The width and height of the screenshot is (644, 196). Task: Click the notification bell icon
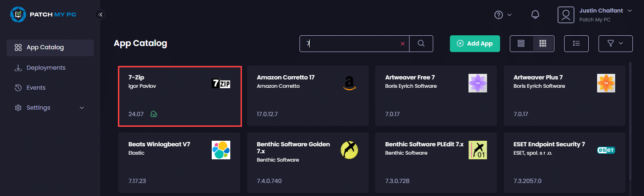[535, 15]
